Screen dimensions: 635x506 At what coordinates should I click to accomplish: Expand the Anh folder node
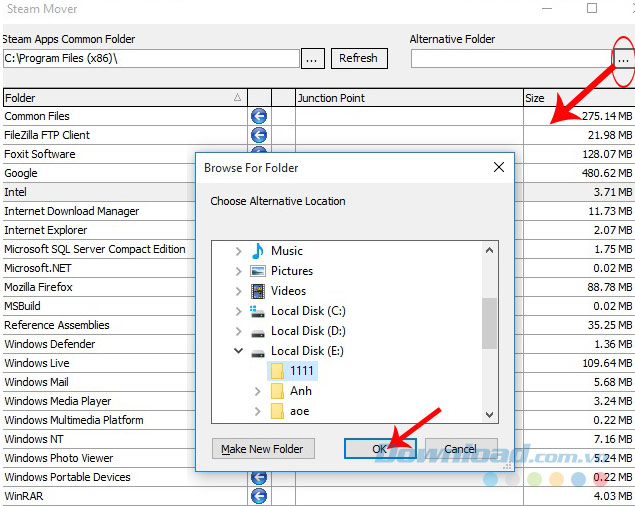coord(258,391)
